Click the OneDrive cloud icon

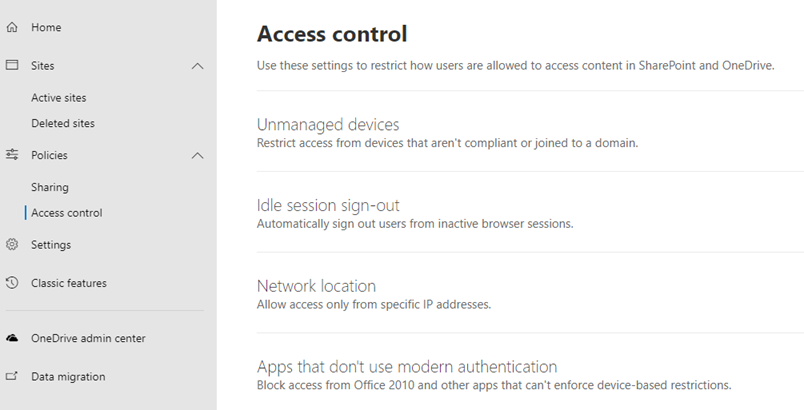[12, 339]
